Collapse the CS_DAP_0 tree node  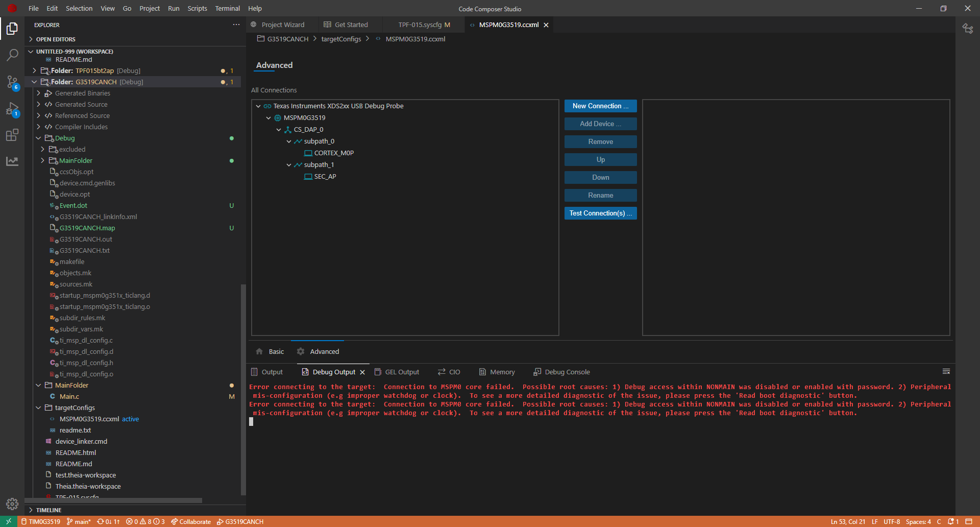[x=279, y=130]
